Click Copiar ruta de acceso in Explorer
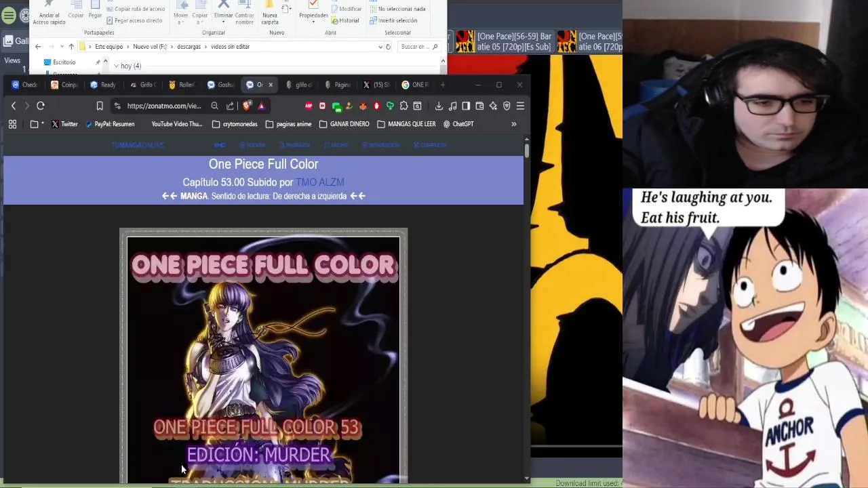Screen dimensions: 868x488 [x=136, y=9]
